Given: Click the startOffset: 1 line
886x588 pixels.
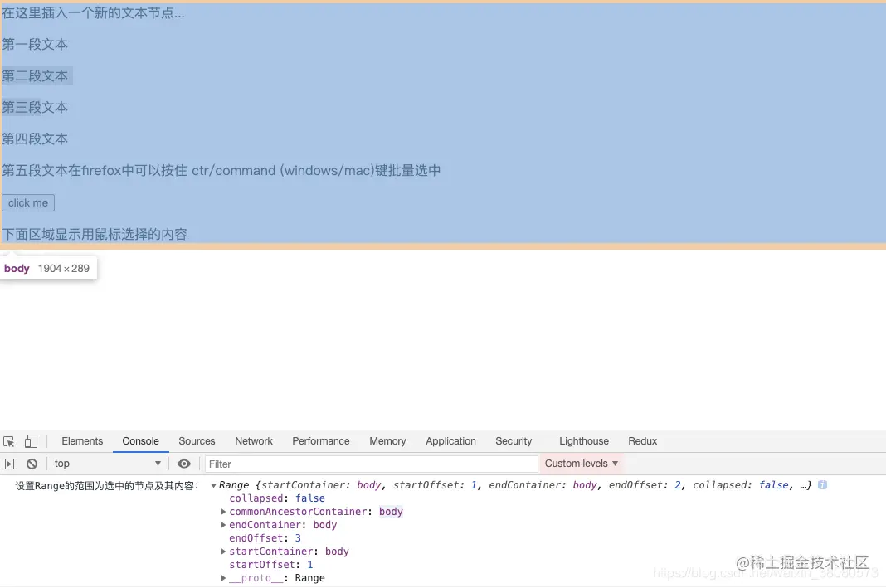Looking at the screenshot, I should coord(271,565).
